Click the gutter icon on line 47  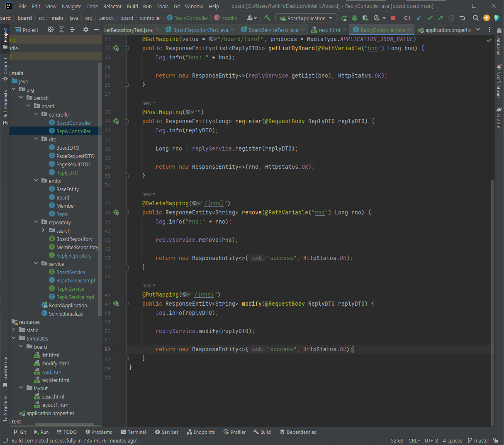116,304
